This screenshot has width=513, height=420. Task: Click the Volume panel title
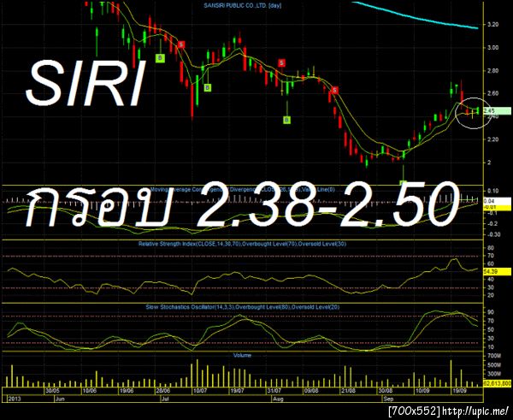tap(243, 355)
